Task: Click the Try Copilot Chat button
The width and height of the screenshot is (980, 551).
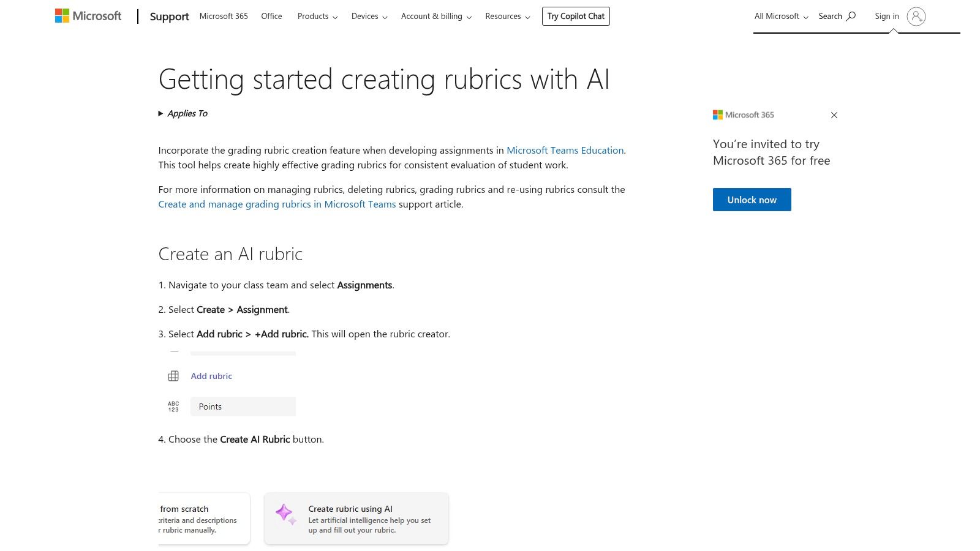Action: [575, 16]
